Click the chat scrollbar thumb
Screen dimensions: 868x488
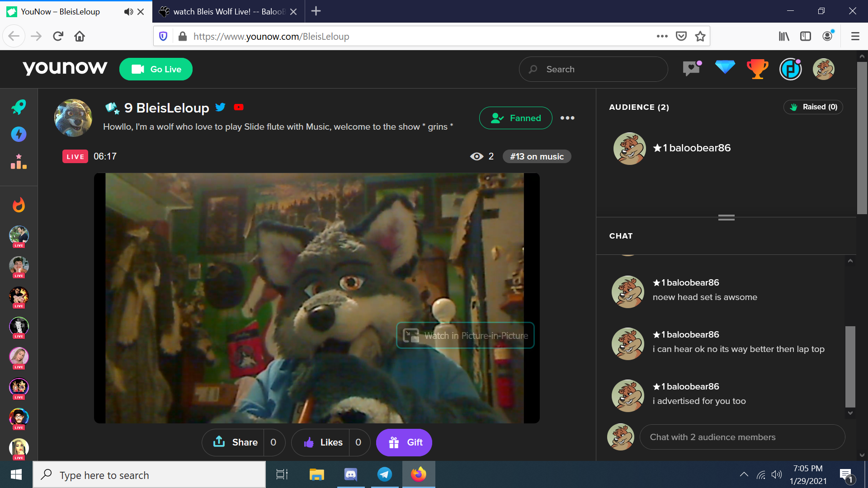click(850, 366)
